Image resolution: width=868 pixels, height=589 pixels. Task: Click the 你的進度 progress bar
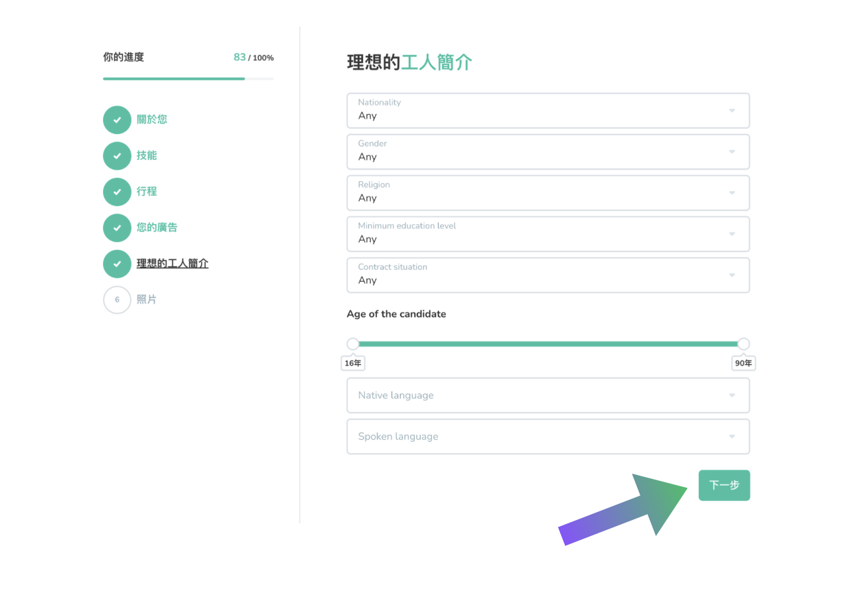click(x=188, y=79)
